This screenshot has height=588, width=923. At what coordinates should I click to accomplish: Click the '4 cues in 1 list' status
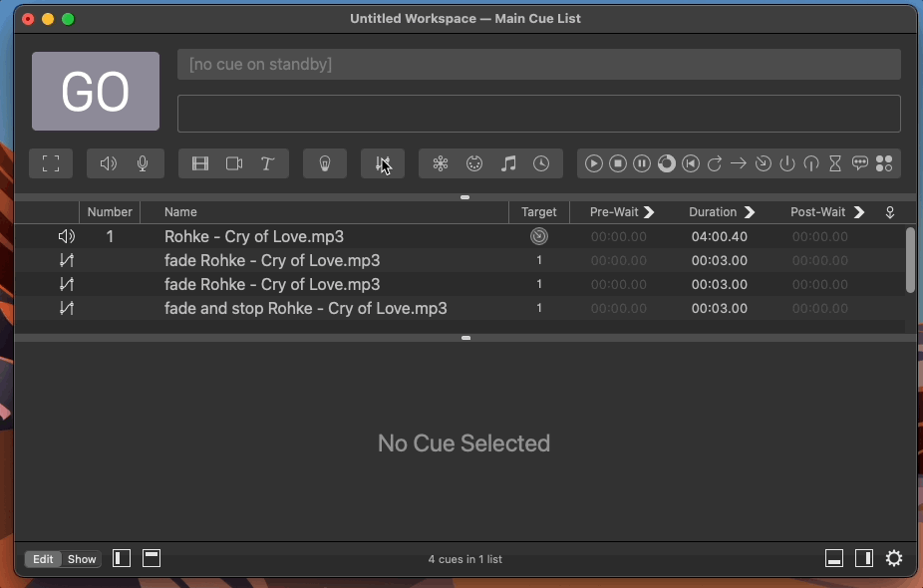coord(465,559)
